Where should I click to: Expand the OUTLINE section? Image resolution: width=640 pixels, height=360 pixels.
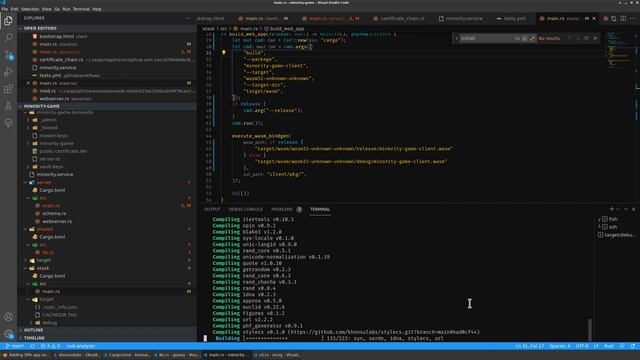108,330
